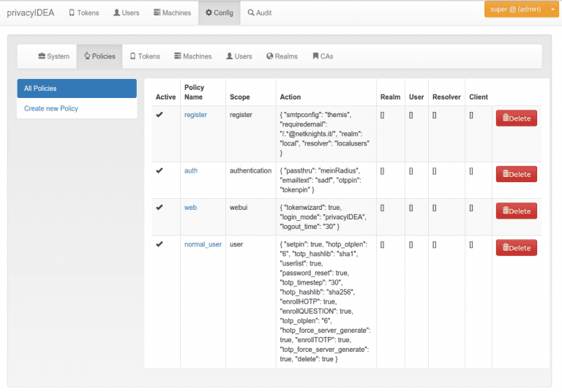Select the Realms config tab
This screenshot has width=562, height=392.
pos(282,56)
